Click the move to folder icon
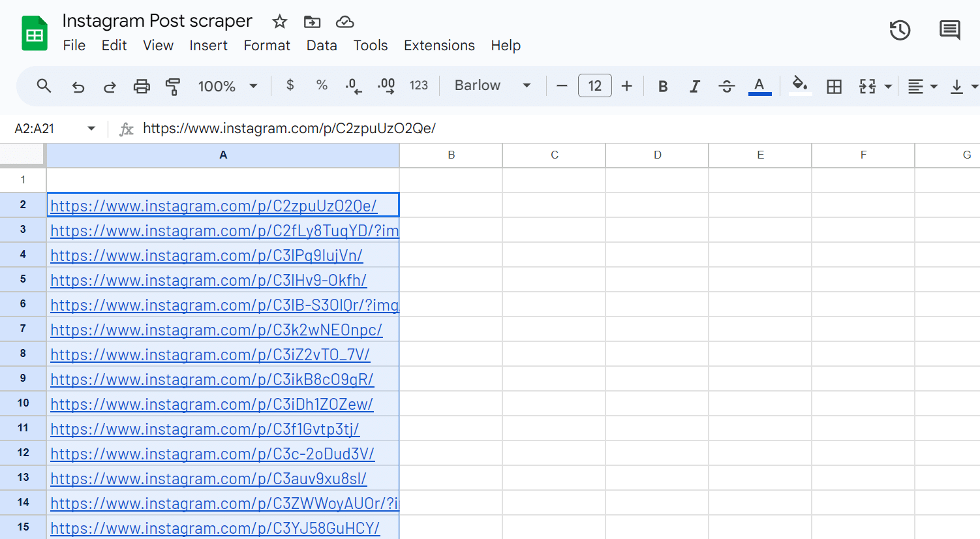This screenshot has height=539, width=980. [313, 22]
